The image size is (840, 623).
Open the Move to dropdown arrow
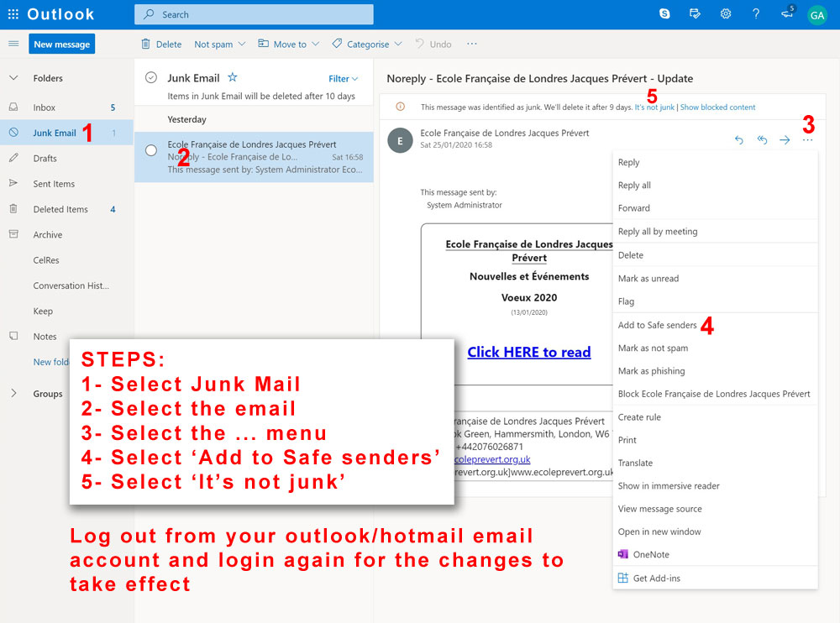[x=316, y=44]
